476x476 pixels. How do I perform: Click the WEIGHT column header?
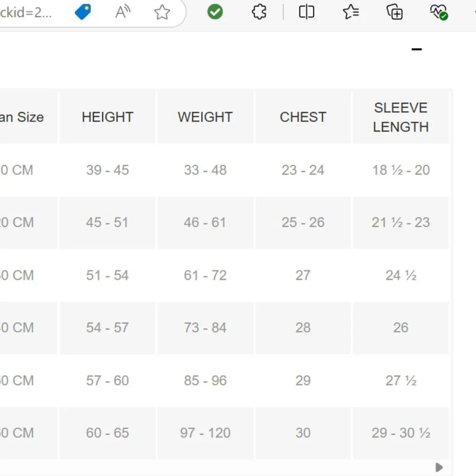pos(205,117)
